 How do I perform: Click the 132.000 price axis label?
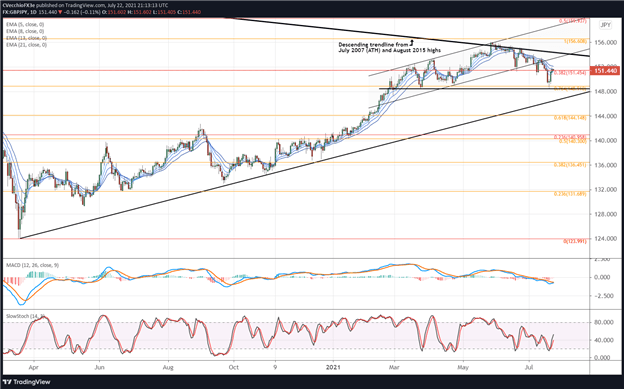[605, 190]
